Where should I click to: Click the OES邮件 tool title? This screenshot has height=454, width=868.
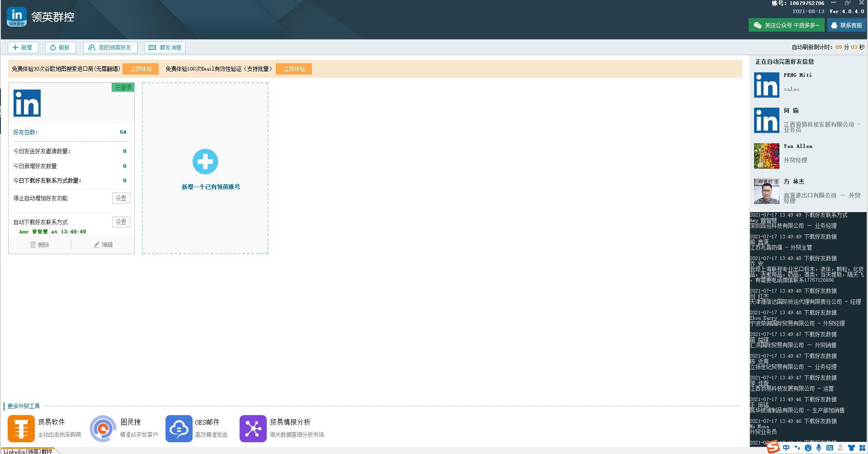(x=207, y=422)
